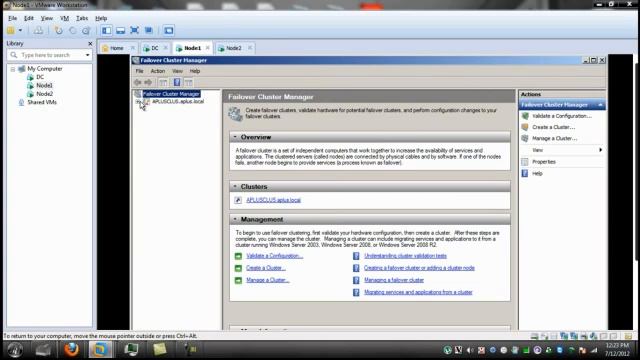
Task: Click the Unity mode toolbar icon
Action: 149,31
